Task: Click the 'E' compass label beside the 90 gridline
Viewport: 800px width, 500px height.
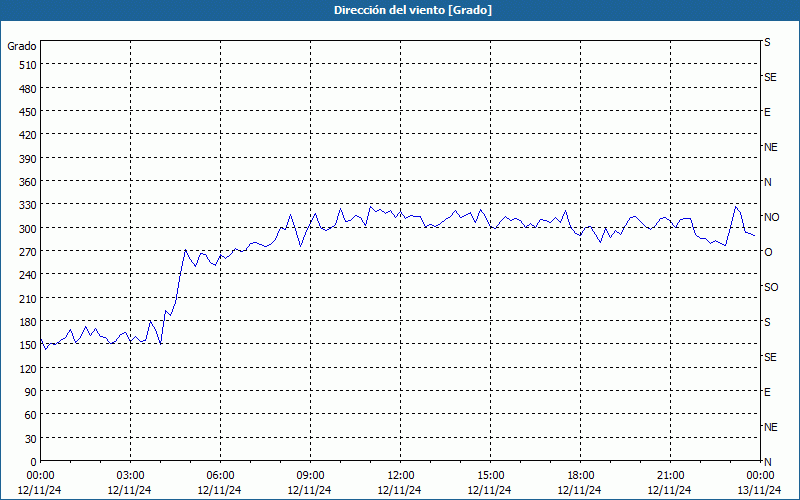Action: coord(767,392)
